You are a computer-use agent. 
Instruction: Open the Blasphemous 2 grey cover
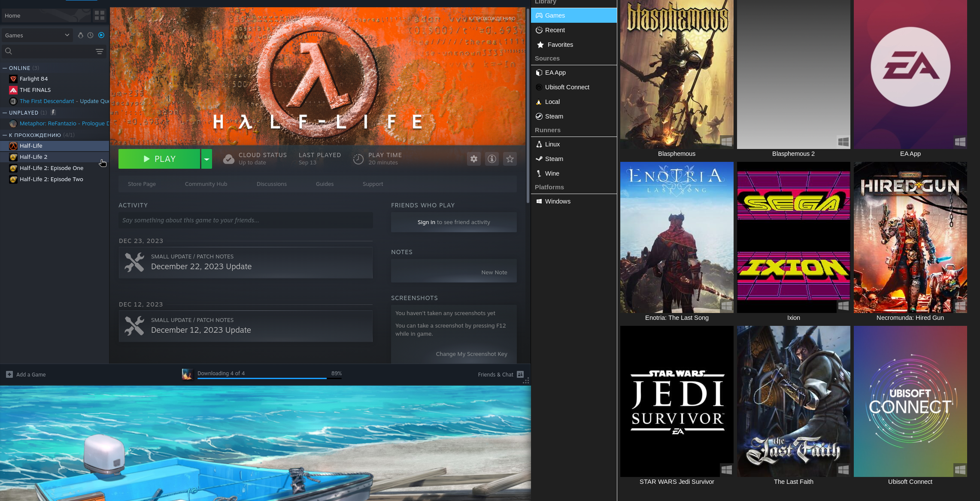pyautogui.click(x=794, y=74)
